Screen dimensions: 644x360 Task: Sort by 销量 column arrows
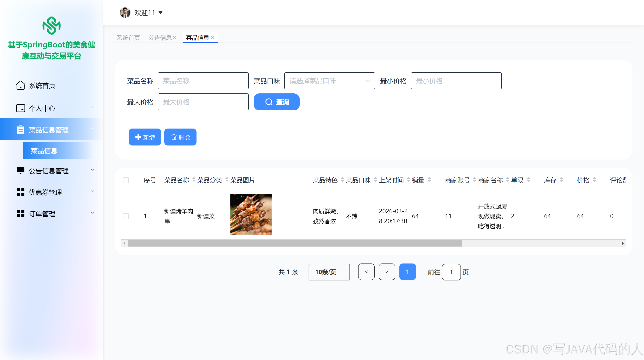pyautogui.click(x=429, y=180)
